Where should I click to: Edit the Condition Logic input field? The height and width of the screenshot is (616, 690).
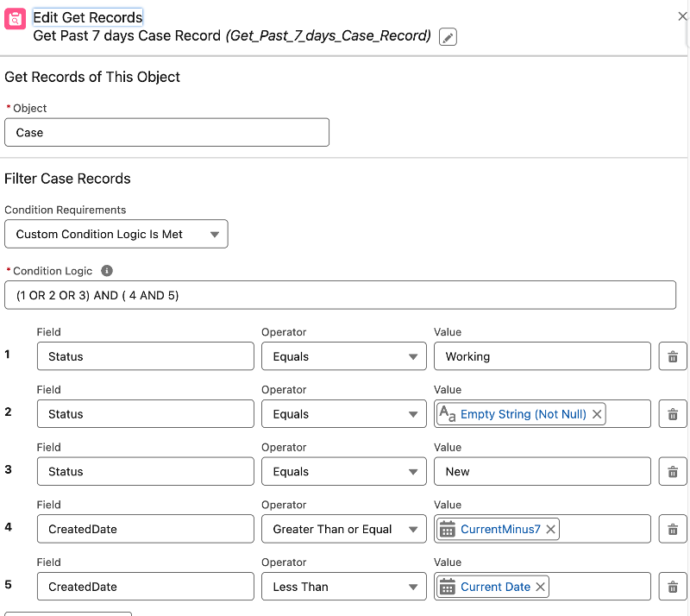[340, 295]
